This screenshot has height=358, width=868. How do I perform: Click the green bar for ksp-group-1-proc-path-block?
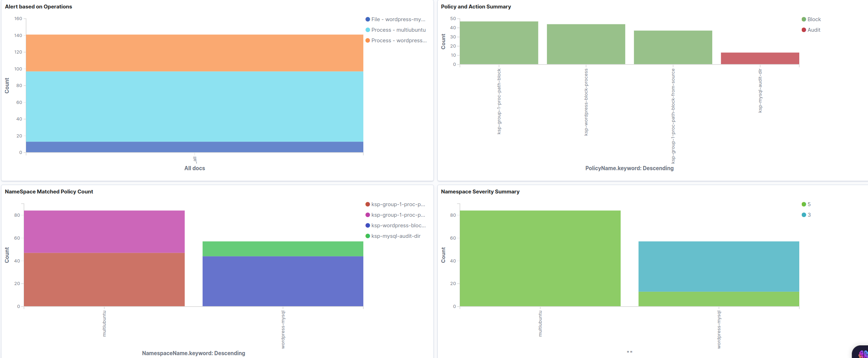click(499, 43)
